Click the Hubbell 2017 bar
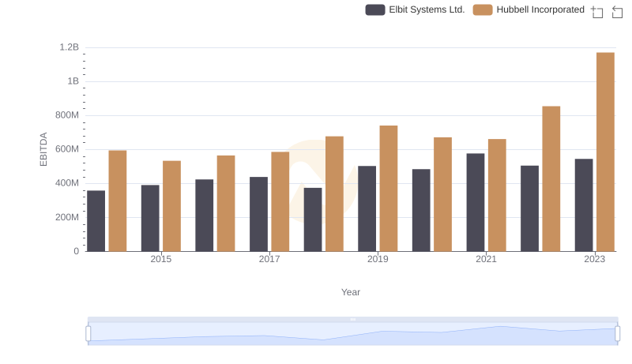This screenshot has width=632, height=364. [x=280, y=201]
